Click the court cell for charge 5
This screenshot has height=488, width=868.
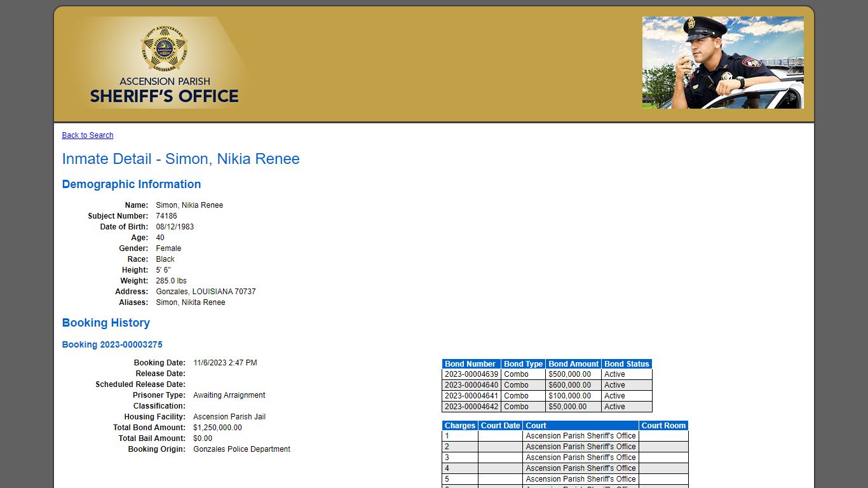[x=581, y=479]
